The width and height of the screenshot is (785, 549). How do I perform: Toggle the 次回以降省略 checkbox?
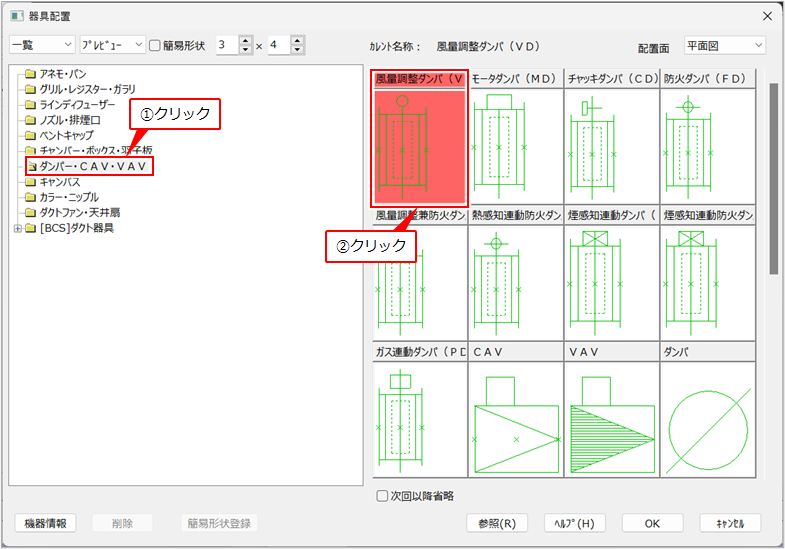pos(382,495)
